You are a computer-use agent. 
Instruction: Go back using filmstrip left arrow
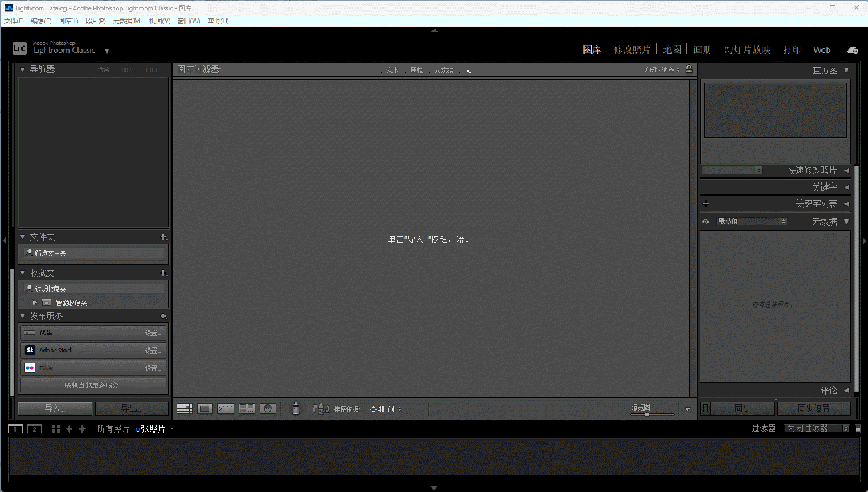pos(69,429)
